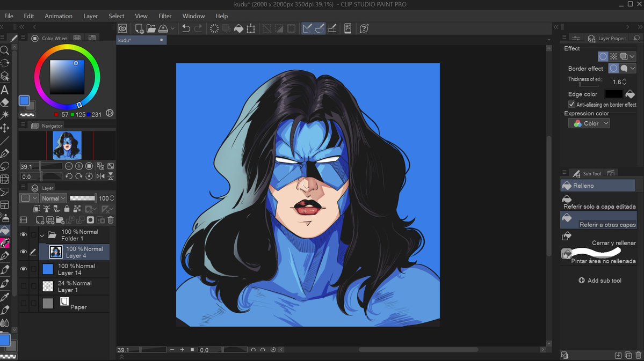Image resolution: width=644 pixels, height=361 pixels.
Task: Select Pintar área no rellenada sub tool
Action: [x=599, y=256]
